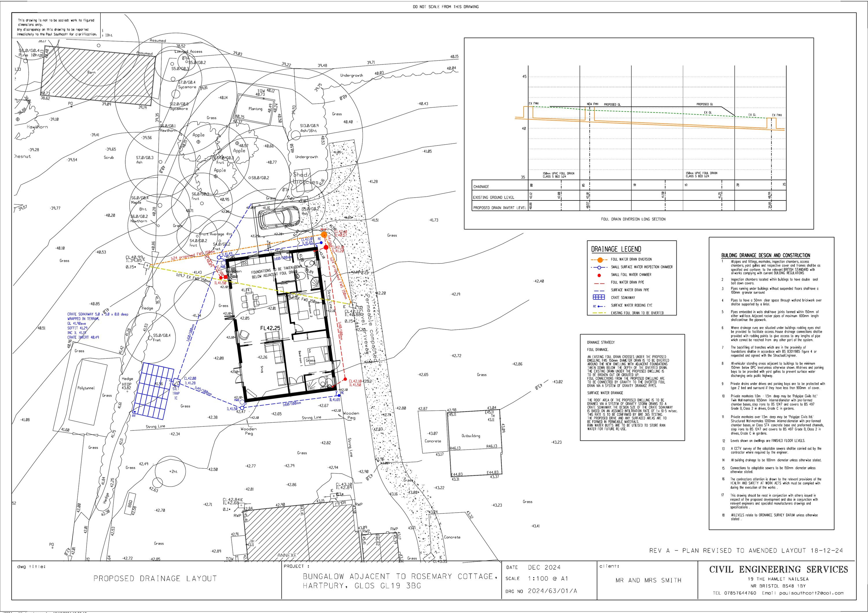Click the orange manhole circle near the driveway
The height and width of the screenshot is (613, 868).
pyautogui.click(x=323, y=235)
